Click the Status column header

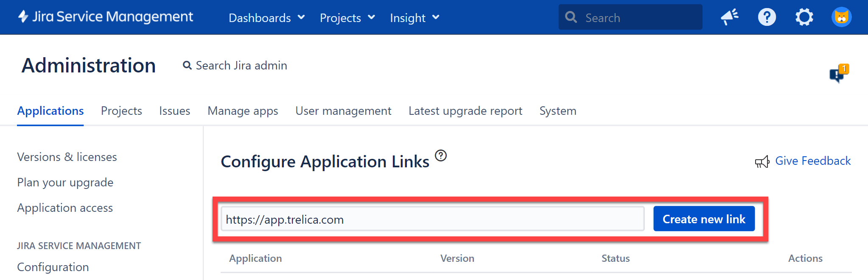[616, 258]
